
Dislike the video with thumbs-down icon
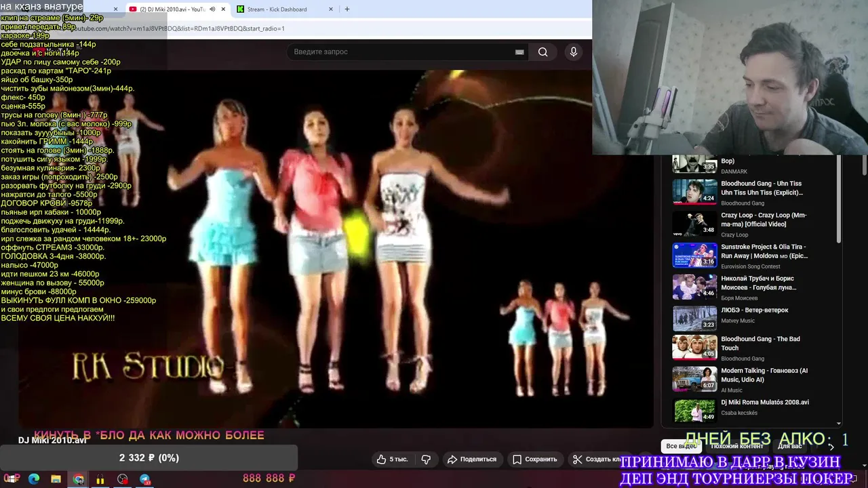pos(426,459)
